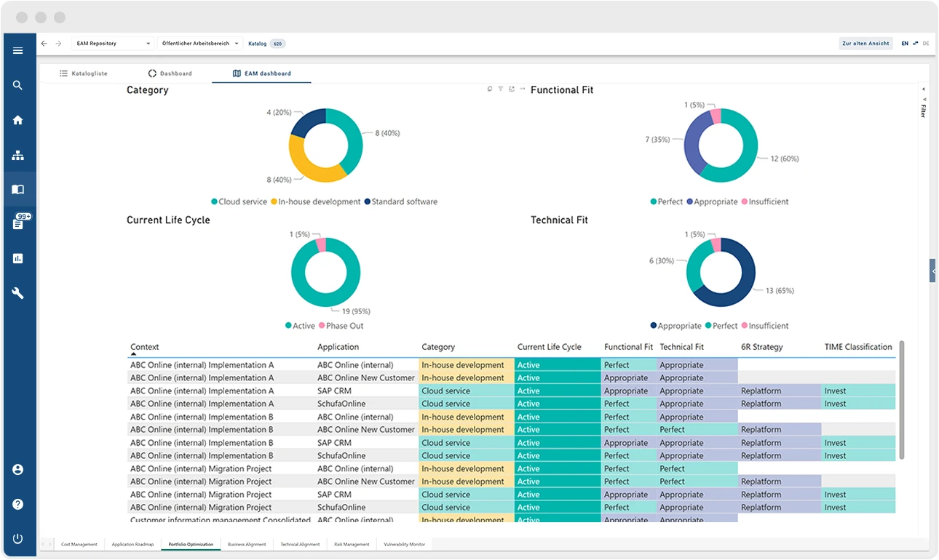Click the Application column header
Screen dimensions: 939x560
pos(338,348)
